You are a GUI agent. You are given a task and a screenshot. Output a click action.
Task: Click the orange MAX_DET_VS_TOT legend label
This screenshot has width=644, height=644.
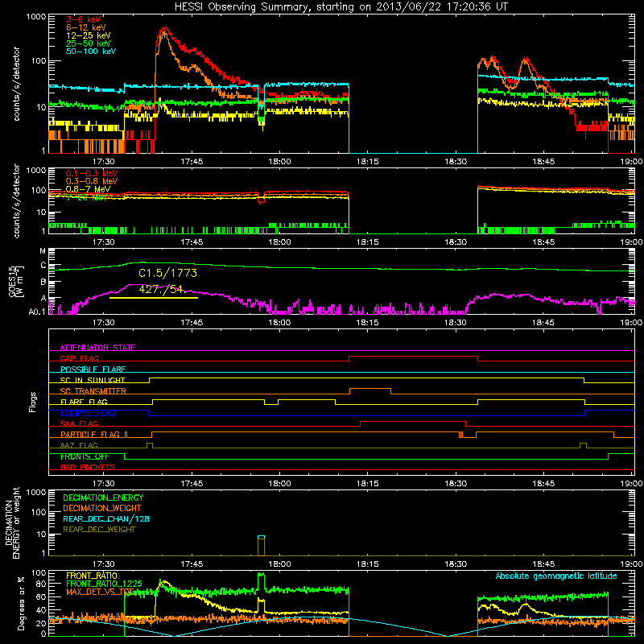tap(100, 592)
